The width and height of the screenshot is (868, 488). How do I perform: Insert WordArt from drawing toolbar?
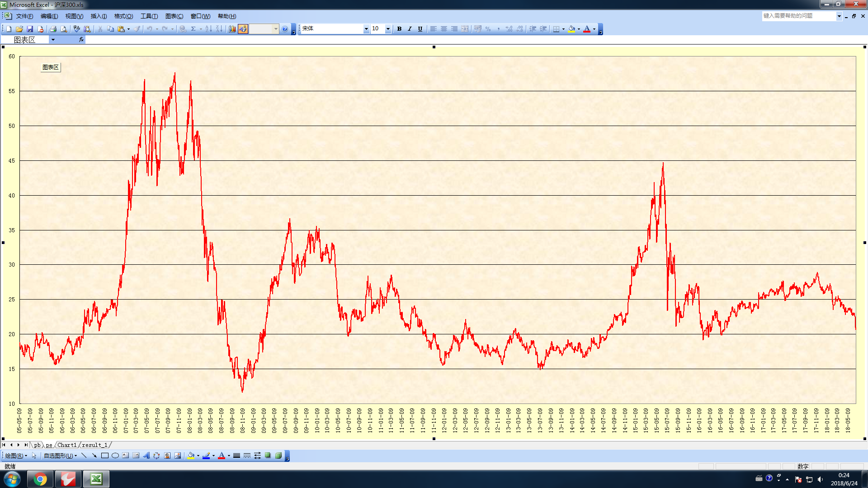click(x=146, y=455)
